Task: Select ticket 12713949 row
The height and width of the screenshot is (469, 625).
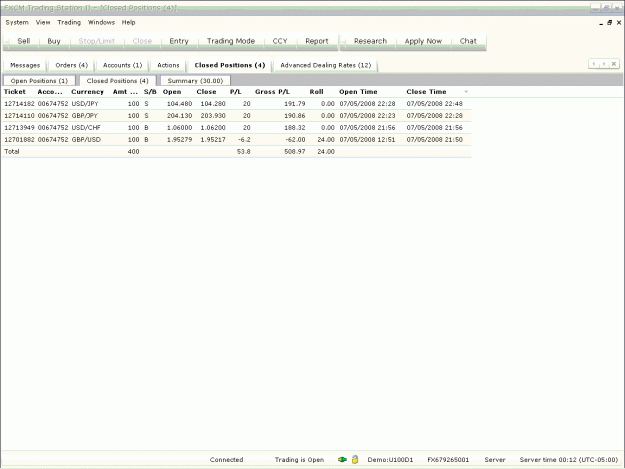Action: tap(237, 128)
